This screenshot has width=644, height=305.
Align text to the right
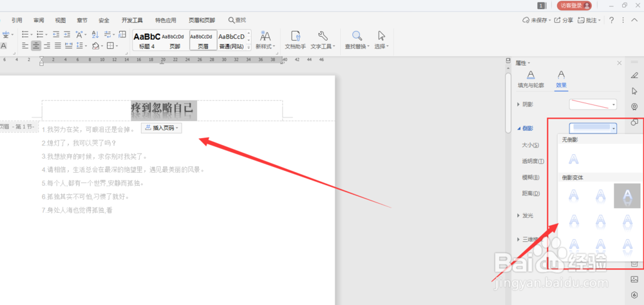47,46
